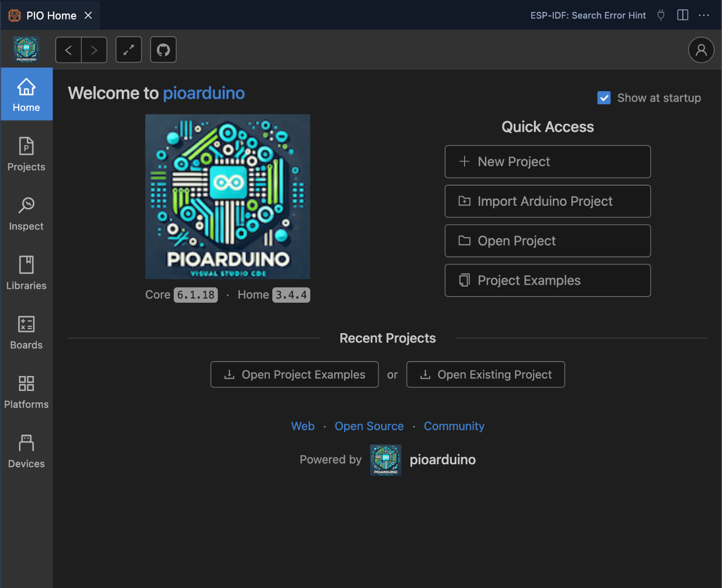Open the GitHub icon link
The height and width of the screenshot is (588, 722).
pyautogui.click(x=163, y=50)
